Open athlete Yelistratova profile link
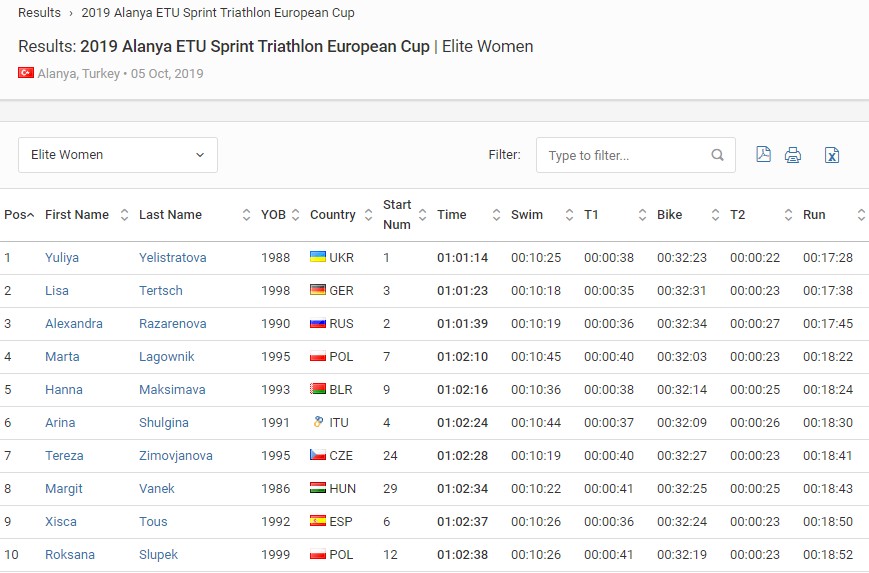Image resolution: width=869 pixels, height=573 pixels. click(172, 258)
